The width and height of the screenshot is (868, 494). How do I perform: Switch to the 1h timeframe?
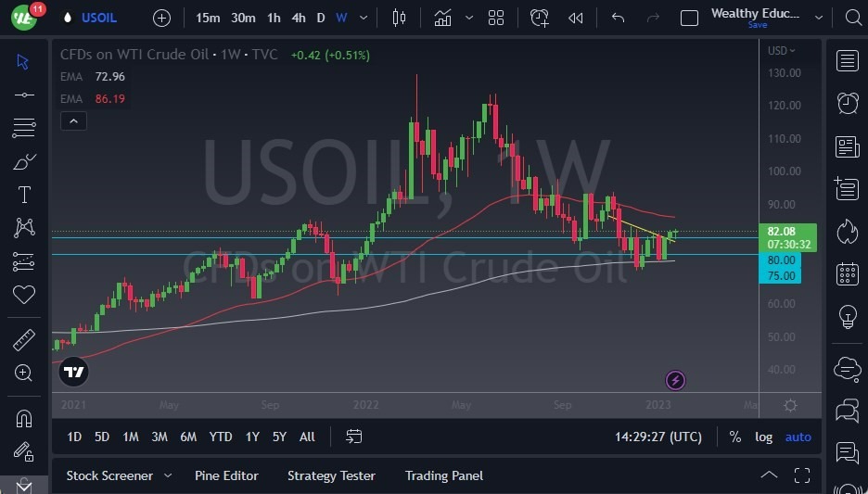pyautogui.click(x=274, y=19)
